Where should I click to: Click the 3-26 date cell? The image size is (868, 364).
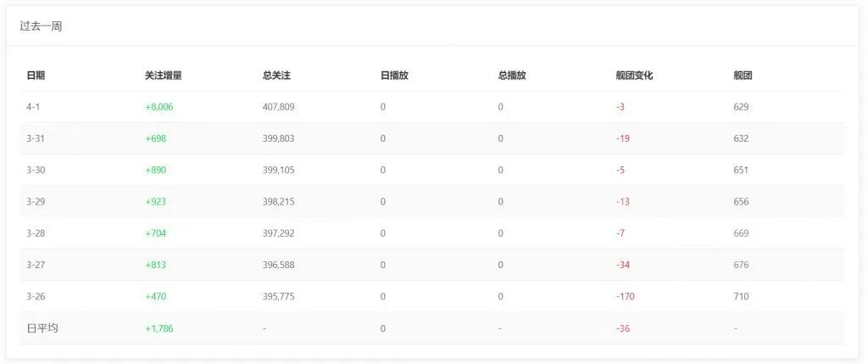coord(36,296)
